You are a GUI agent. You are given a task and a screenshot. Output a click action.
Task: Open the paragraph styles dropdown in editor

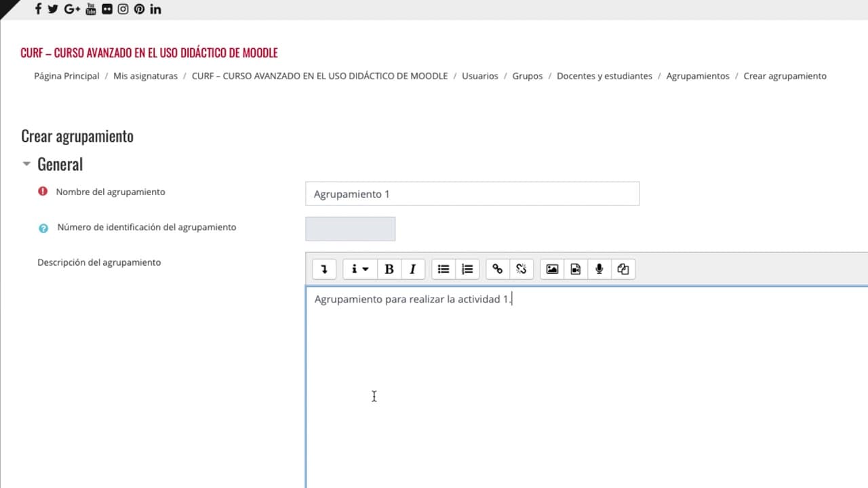click(359, 269)
